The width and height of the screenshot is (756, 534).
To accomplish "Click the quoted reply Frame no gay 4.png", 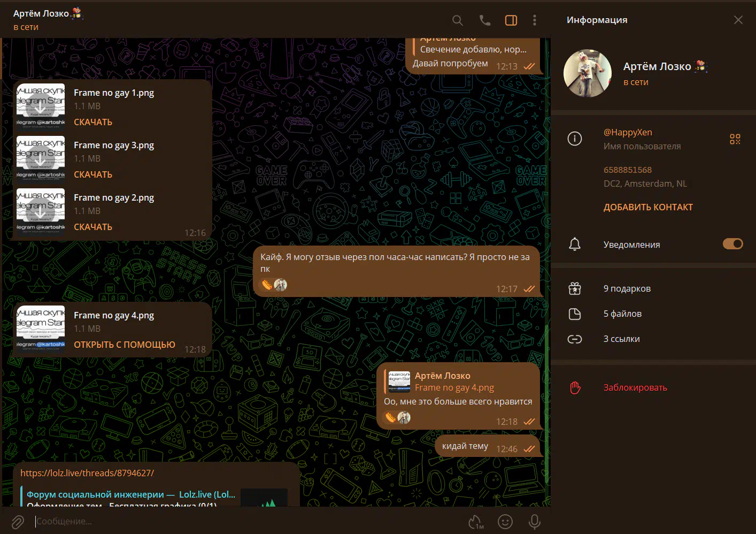I will point(458,382).
